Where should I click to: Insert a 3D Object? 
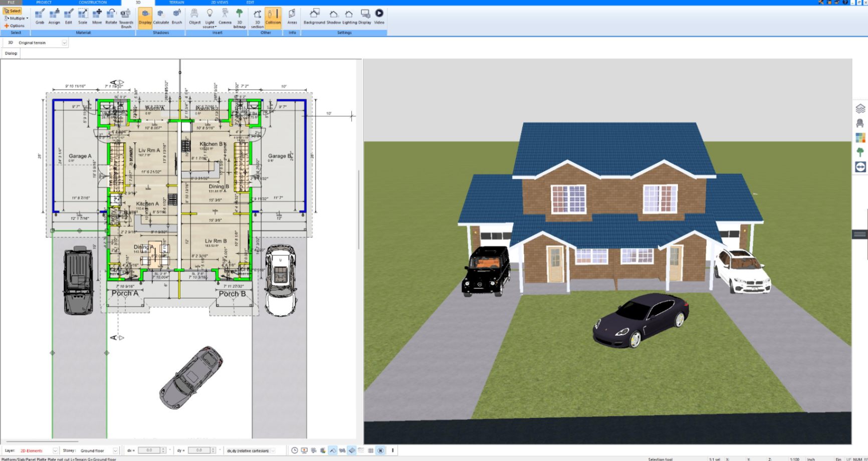click(194, 17)
